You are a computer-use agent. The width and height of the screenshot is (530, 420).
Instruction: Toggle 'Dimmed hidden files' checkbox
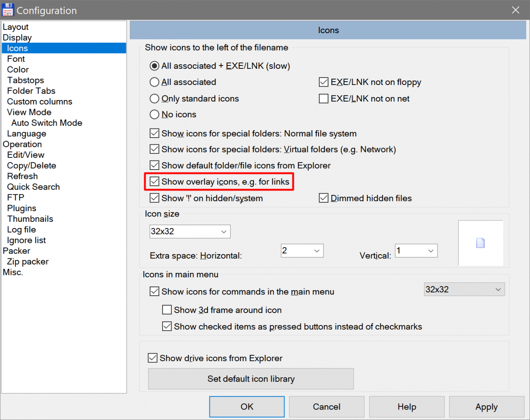tap(323, 198)
